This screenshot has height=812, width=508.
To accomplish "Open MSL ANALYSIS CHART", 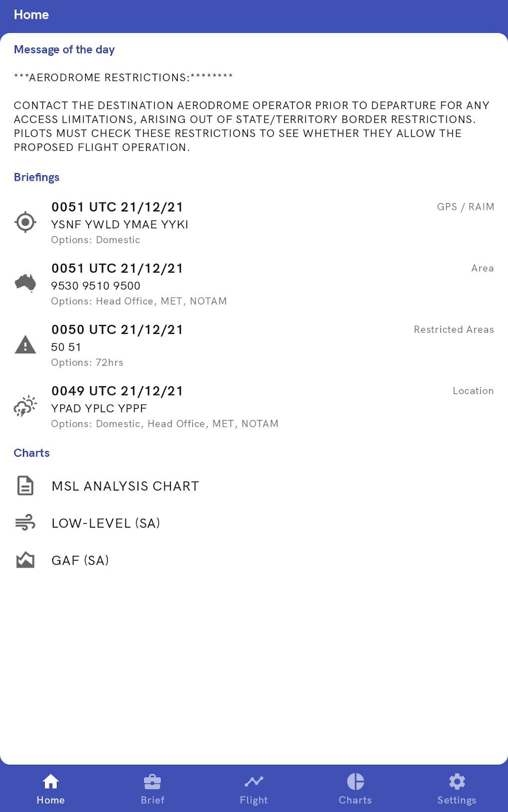I will click(125, 486).
